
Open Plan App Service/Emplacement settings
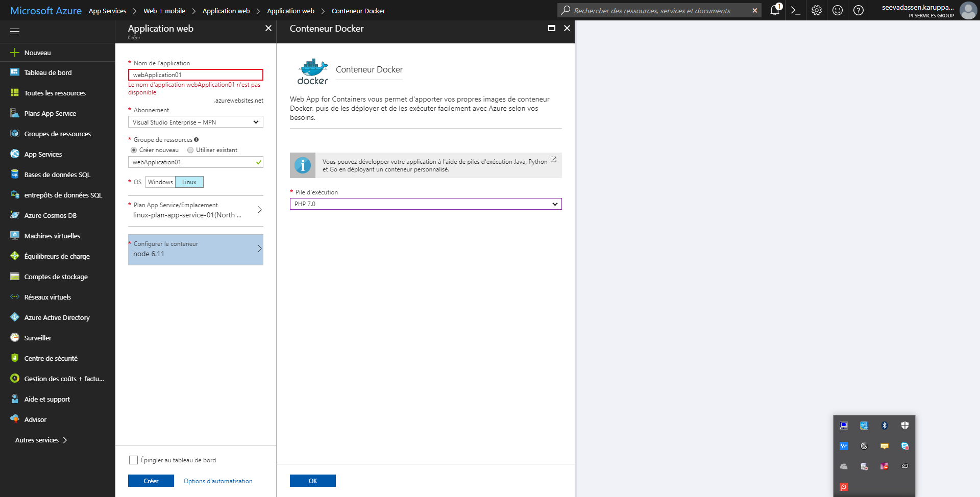click(x=195, y=210)
